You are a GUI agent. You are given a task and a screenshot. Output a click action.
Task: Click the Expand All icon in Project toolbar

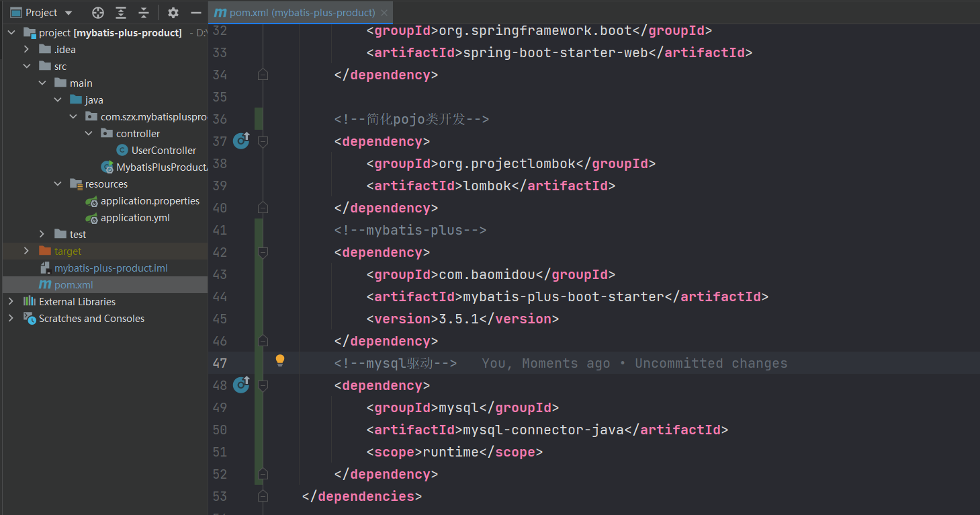tap(121, 13)
